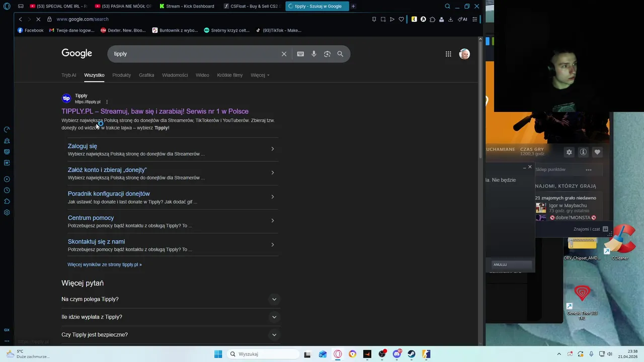The width and height of the screenshot is (644, 362).
Task: Open sidebar History clock icon
Action: [7, 190]
